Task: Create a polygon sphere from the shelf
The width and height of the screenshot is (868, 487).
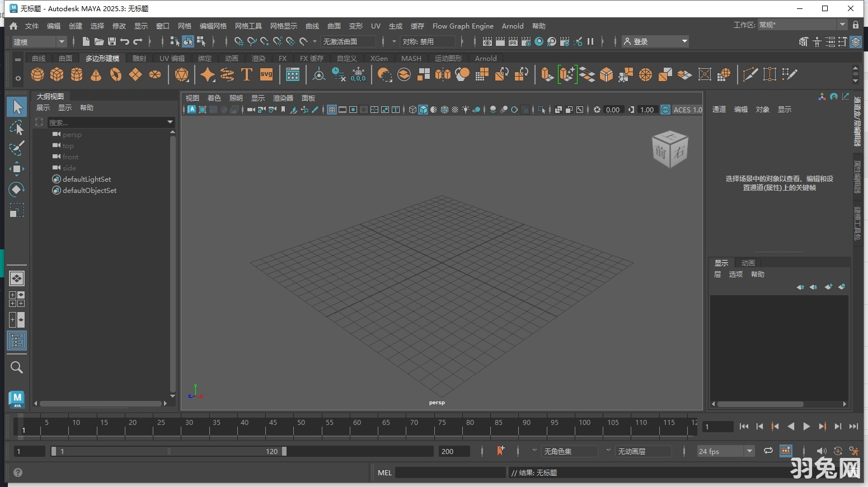Action: coord(36,74)
